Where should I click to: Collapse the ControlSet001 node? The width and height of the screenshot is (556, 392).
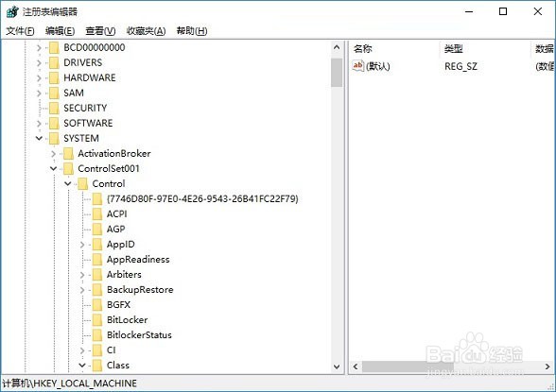click(x=54, y=168)
